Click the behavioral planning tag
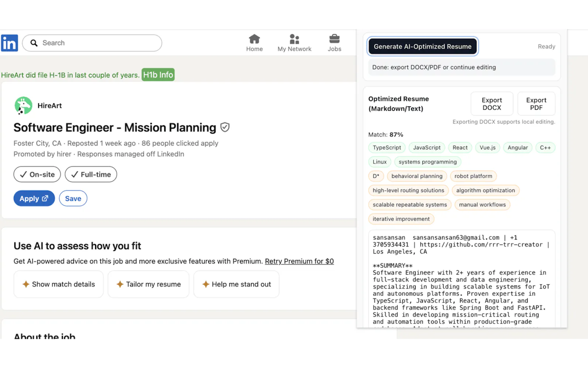Screen dimensions: 588x368 coord(417,176)
